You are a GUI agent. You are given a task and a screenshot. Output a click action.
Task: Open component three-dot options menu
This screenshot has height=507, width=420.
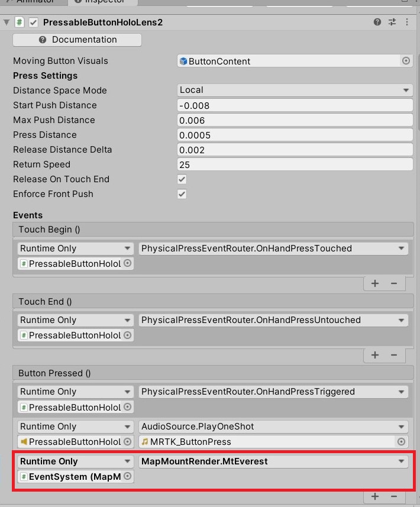pos(407,22)
